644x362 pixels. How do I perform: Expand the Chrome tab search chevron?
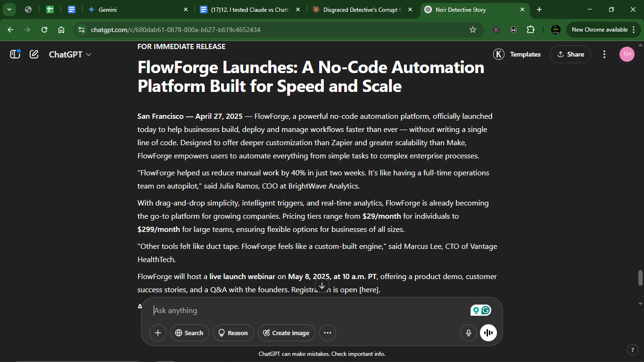coord(9,9)
